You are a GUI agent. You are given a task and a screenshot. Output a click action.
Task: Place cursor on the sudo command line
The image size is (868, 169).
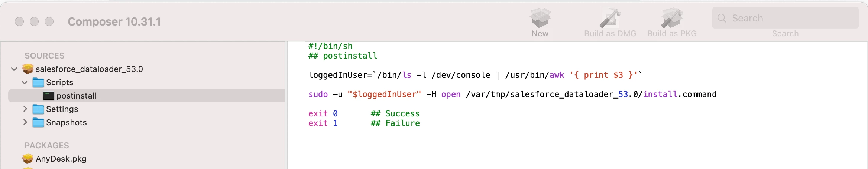[x=512, y=94]
